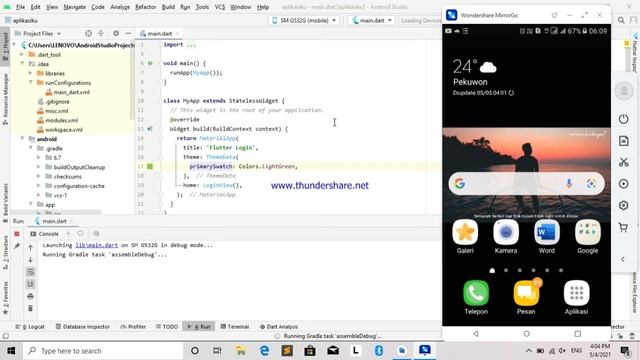Open Project Files settings gear

[116, 33]
